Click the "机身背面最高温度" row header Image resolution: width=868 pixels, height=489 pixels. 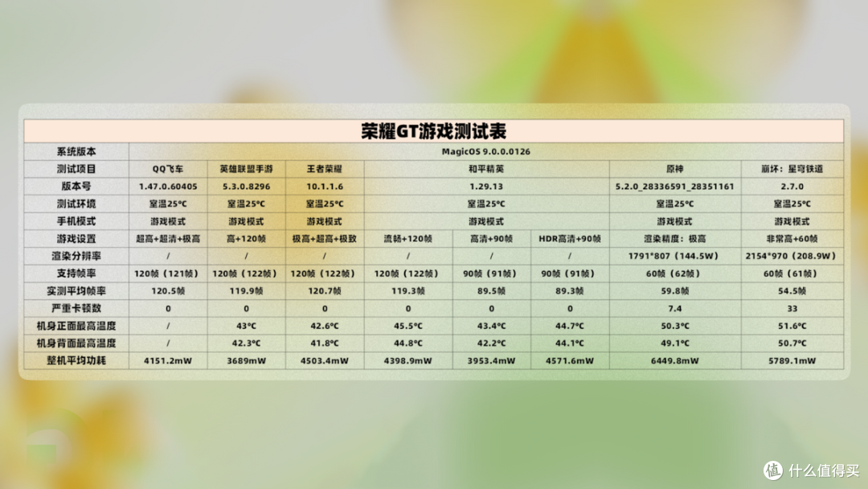pos(76,343)
